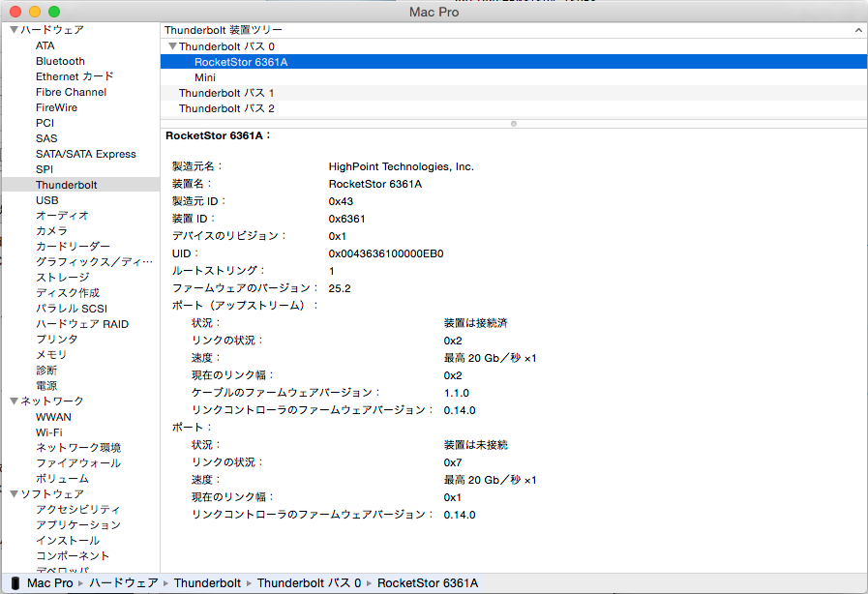
Task: Open カメラ in the sidebar
Action: pyautogui.click(x=51, y=231)
